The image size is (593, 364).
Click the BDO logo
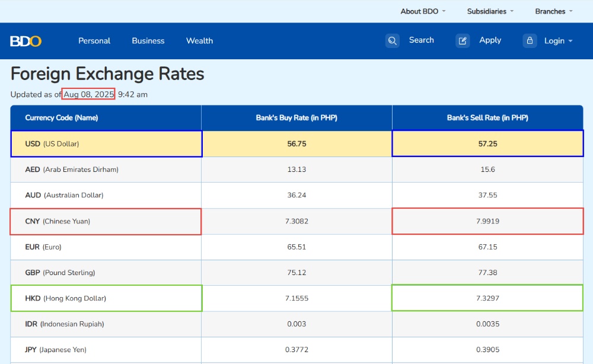coord(25,41)
